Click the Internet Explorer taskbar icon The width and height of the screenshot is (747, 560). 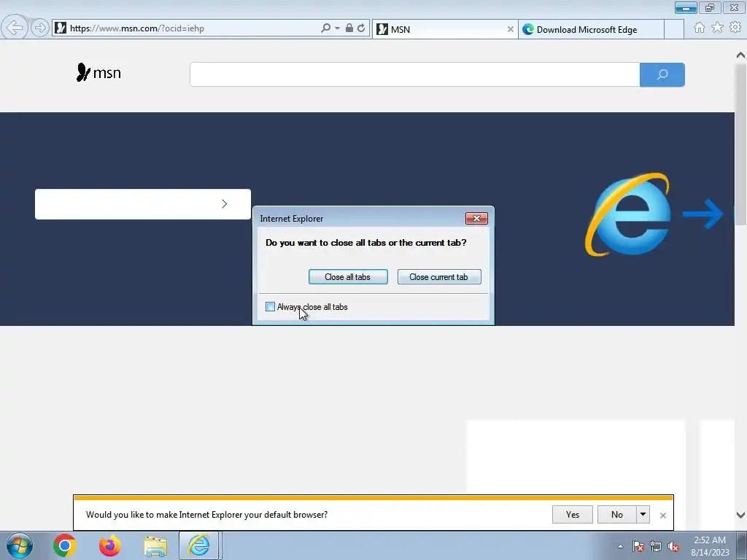pos(198,545)
